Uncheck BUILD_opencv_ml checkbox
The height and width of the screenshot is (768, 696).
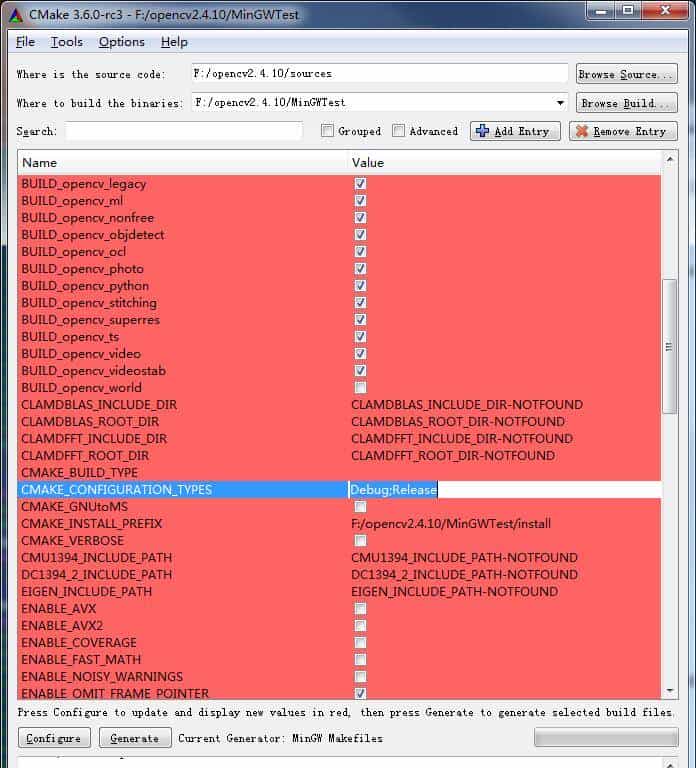[x=360, y=201]
